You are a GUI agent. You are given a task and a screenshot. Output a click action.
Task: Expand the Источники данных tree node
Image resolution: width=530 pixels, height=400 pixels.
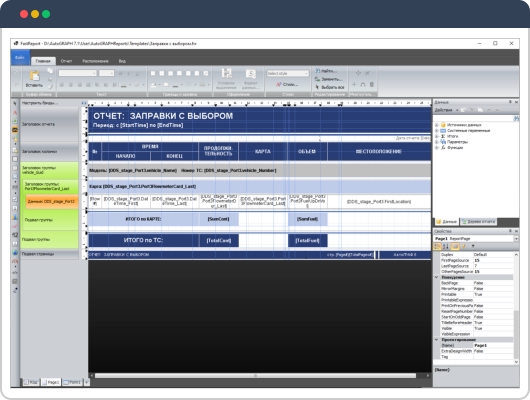coord(436,125)
